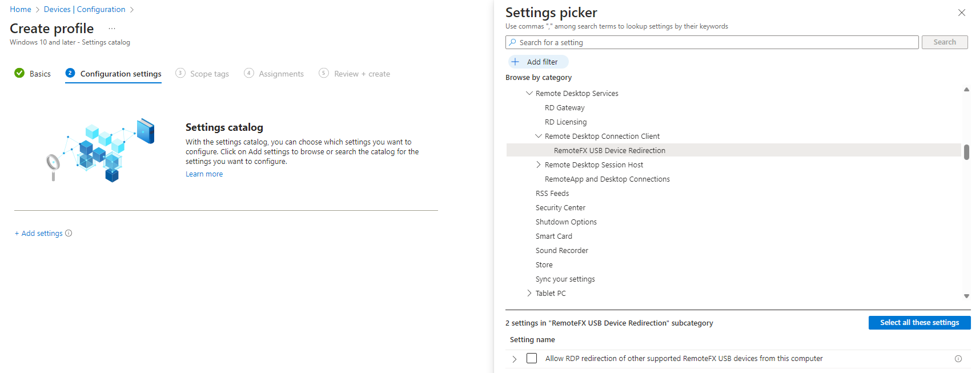
Task: Select Security Center category
Action: [x=560, y=207]
